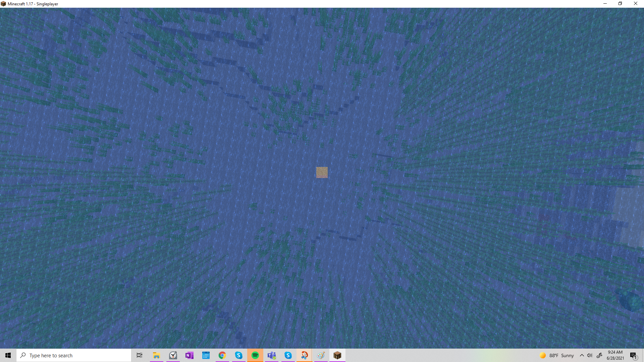Open the Paint palette taskbar icon
644x362 pixels.
tap(321, 355)
